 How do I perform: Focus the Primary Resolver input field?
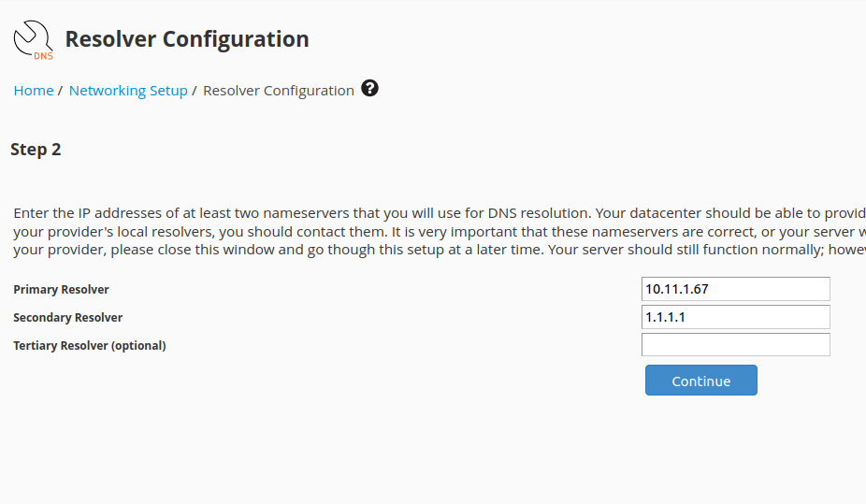[735, 289]
